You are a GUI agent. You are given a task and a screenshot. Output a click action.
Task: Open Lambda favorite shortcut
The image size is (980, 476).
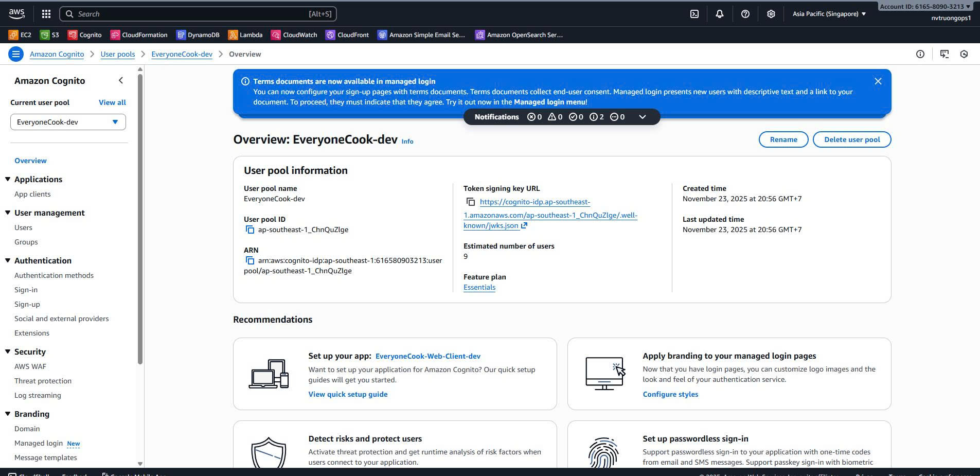tap(245, 35)
